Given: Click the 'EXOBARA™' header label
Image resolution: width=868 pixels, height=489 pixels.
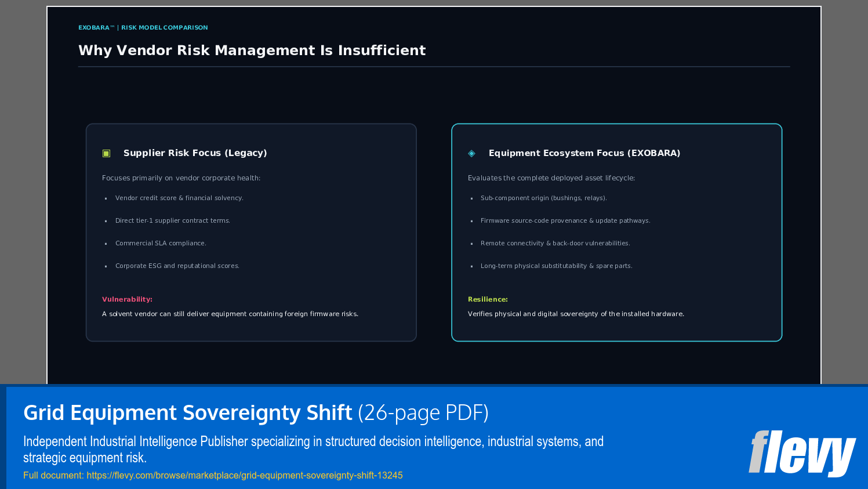Looking at the screenshot, I should tap(97, 27).
